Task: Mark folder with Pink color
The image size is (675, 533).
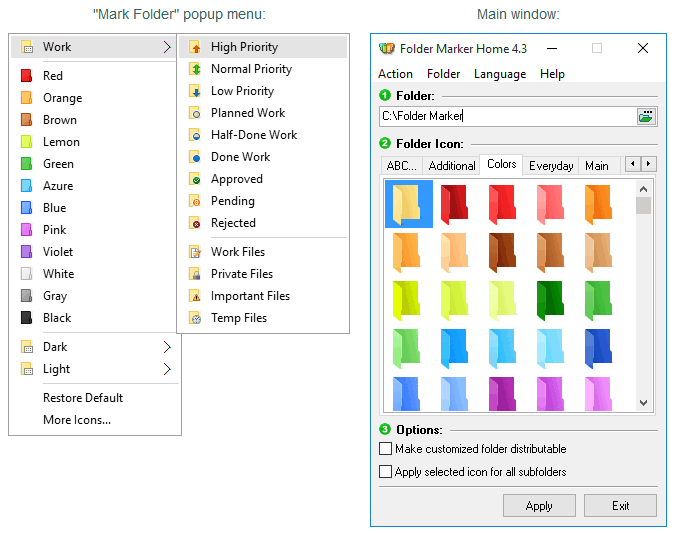Action: pyautogui.click(x=94, y=230)
